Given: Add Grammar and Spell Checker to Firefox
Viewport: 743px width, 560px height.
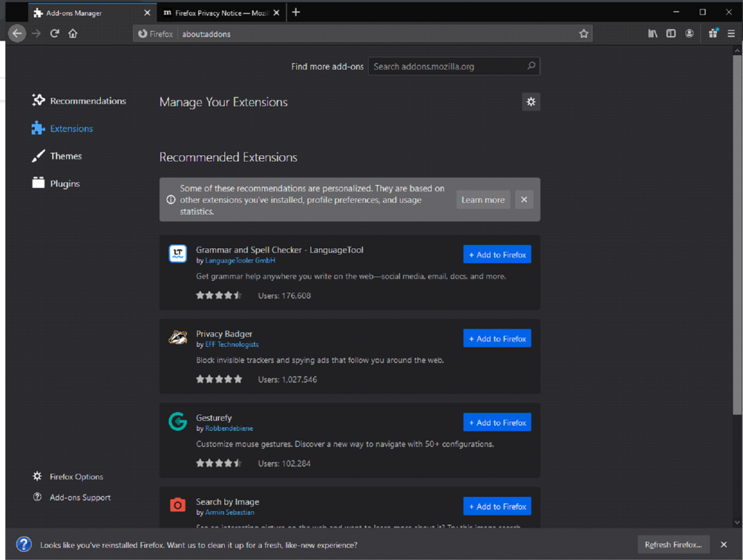Looking at the screenshot, I should pos(497,255).
